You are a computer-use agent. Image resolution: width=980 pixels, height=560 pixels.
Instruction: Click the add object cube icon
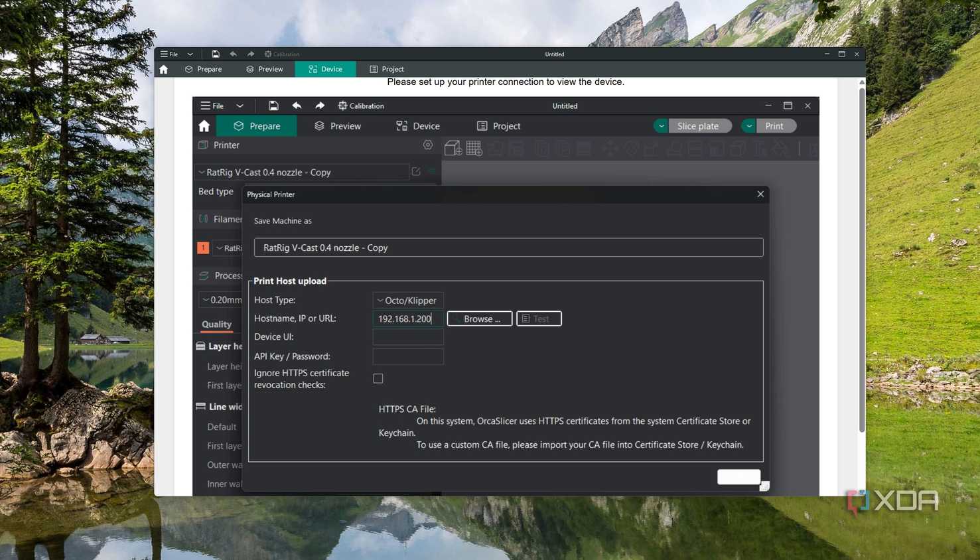[x=453, y=148]
